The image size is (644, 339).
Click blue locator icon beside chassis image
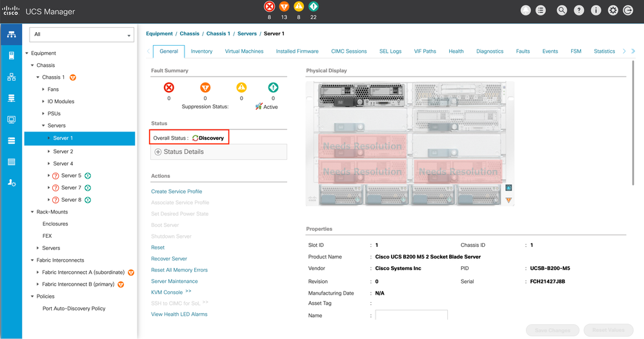click(508, 188)
